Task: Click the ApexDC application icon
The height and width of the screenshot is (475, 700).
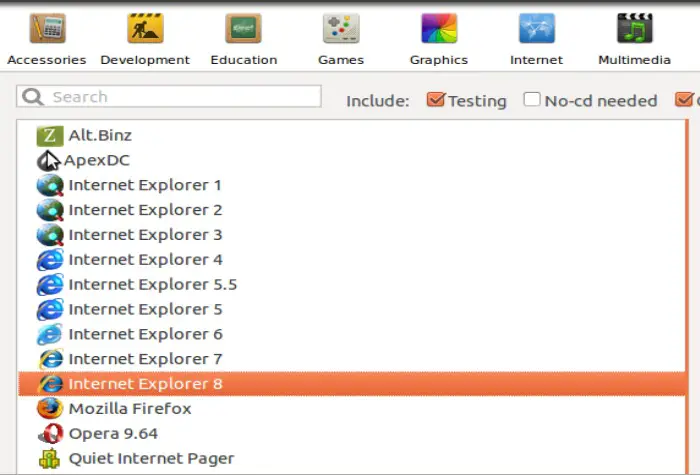Action: click(x=47, y=161)
